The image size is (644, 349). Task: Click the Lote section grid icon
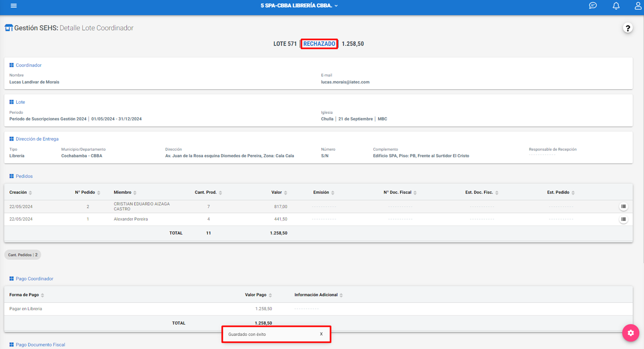pyautogui.click(x=11, y=102)
